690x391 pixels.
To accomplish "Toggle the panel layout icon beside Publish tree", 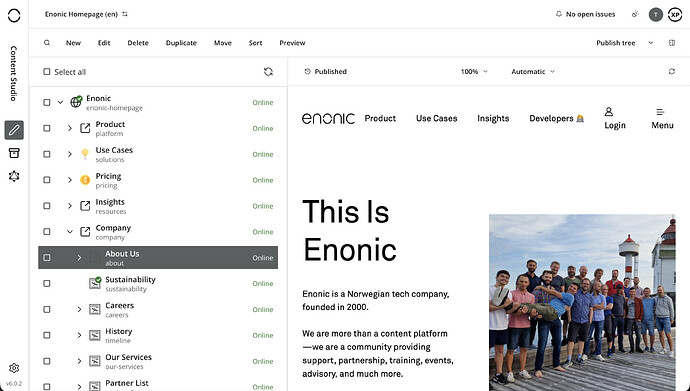I will click(672, 43).
